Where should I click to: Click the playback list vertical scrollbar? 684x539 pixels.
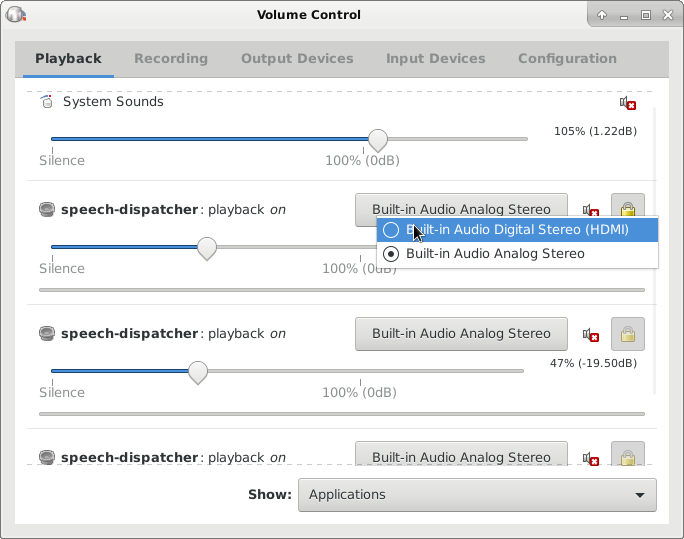coord(655,250)
